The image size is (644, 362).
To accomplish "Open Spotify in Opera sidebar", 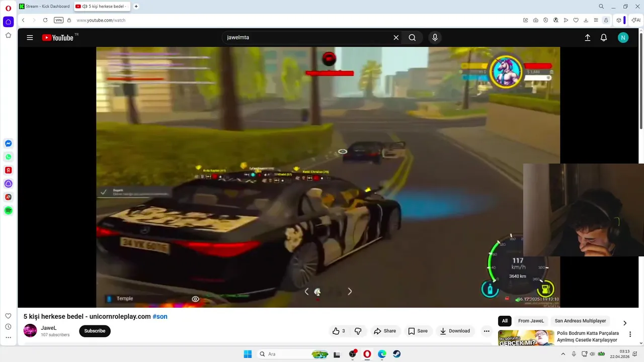I will click(x=8, y=211).
